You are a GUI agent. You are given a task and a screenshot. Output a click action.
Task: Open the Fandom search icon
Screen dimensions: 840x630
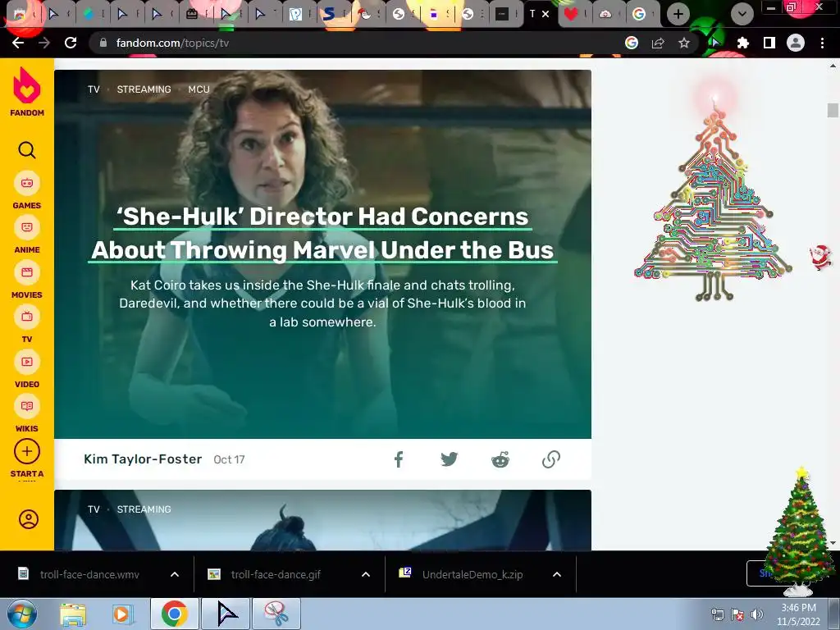27,150
